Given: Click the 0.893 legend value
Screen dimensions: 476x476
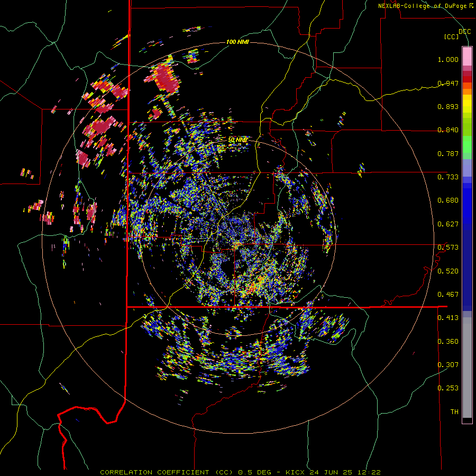Looking at the screenshot, I should pos(448,106).
